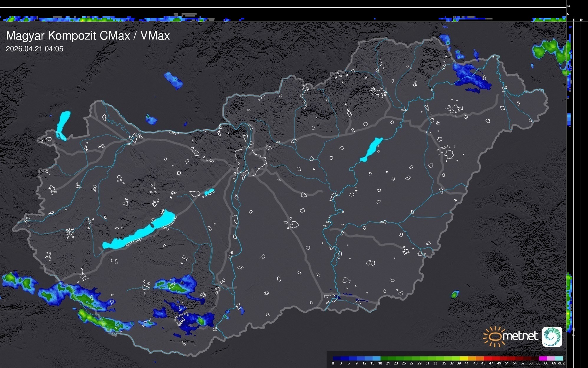Pick the pink 66 dBZ legend swatch
Image resolution: width=588 pixels, height=368 pixels.
(551, 358)
